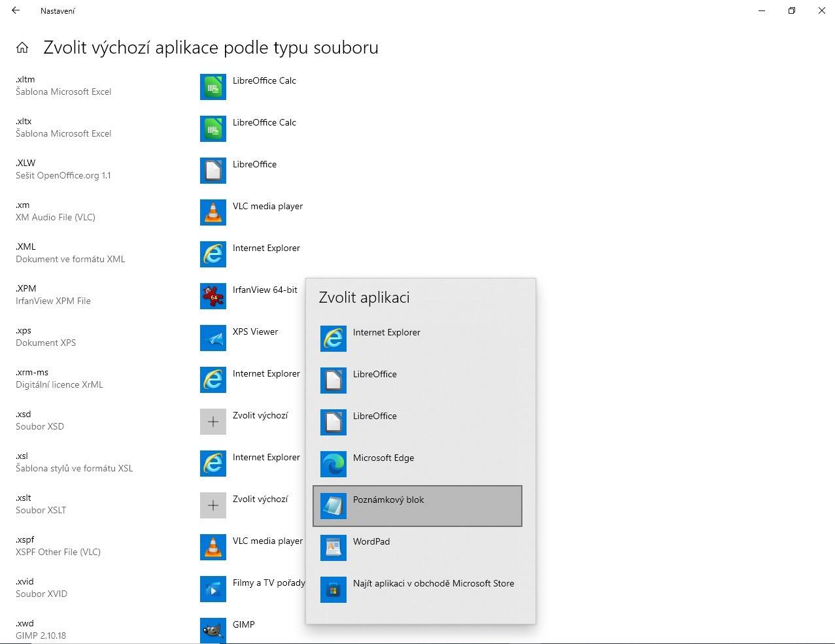Viewport: 835px width, 644px height.
Task: Click IrfanView icon for .XPM
Action: tap(213, 296)
